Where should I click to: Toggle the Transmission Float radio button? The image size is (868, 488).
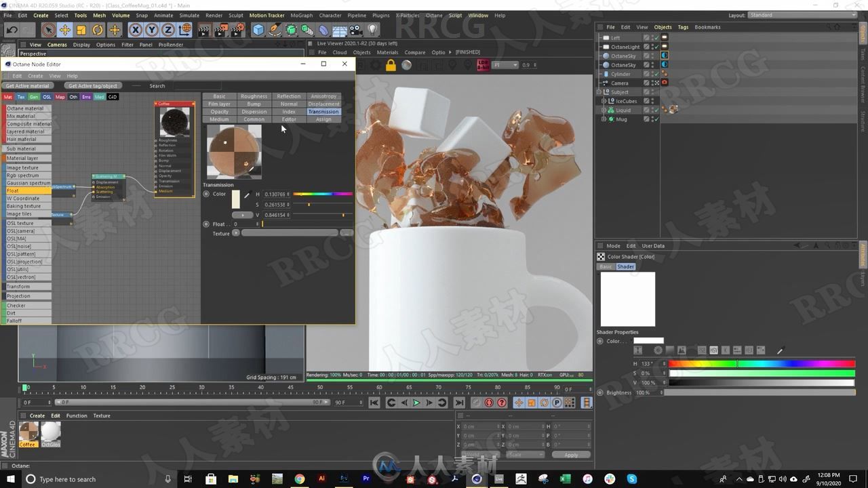click(206, 224)
